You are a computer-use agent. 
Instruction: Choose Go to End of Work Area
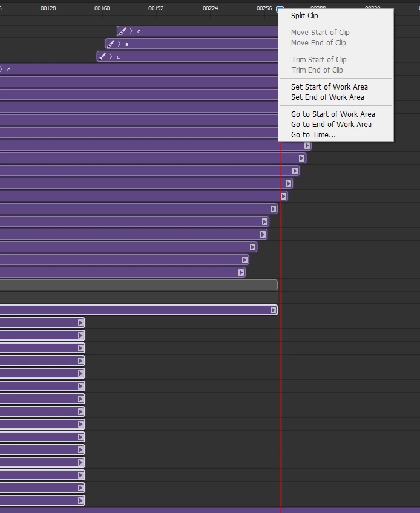coord(331,125)
